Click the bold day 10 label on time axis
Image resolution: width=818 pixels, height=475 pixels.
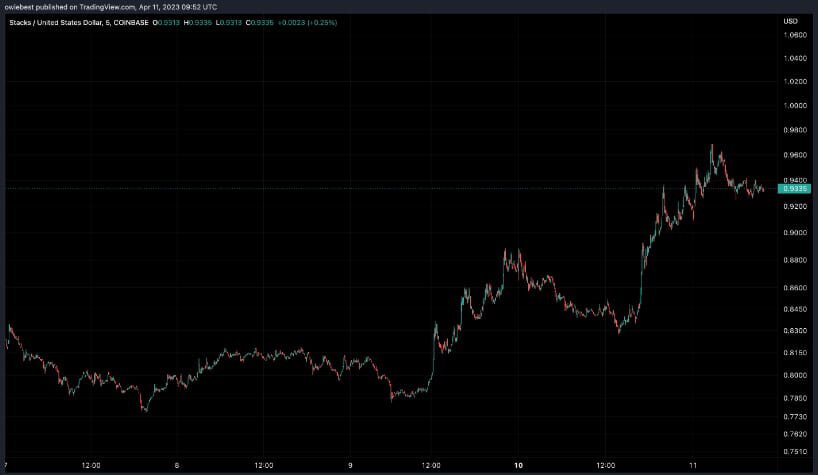519,466
